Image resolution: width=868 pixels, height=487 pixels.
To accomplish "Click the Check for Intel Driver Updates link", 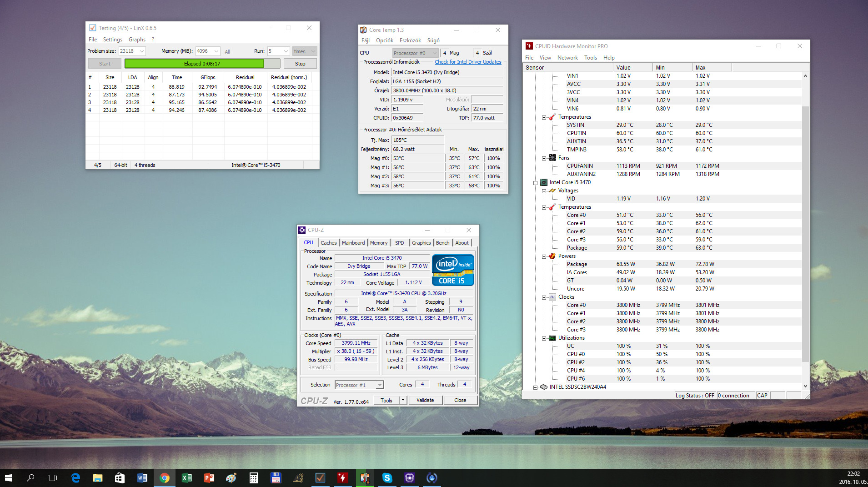I will point(468,62).
